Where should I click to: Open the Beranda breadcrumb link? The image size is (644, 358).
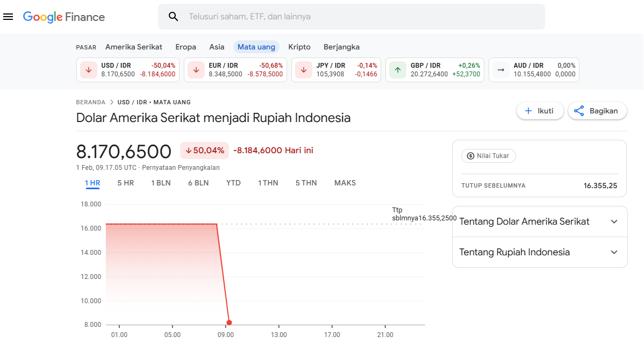click(x=91, y=102)
